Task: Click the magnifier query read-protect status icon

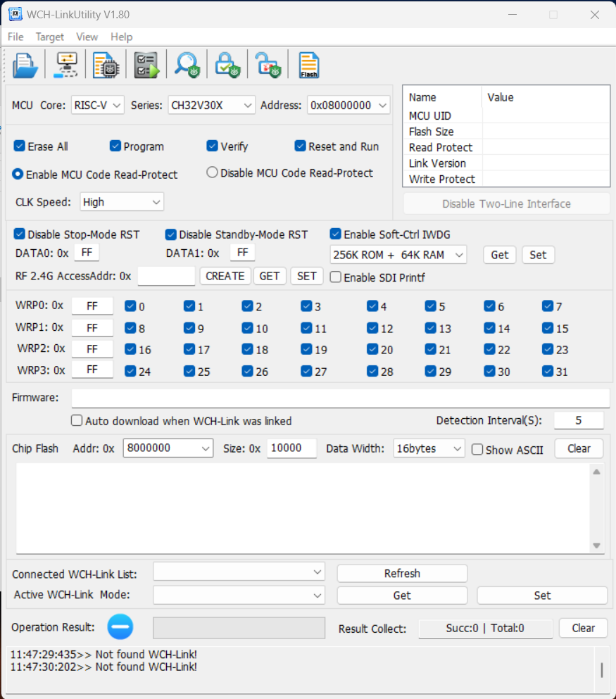Action: 187,65
